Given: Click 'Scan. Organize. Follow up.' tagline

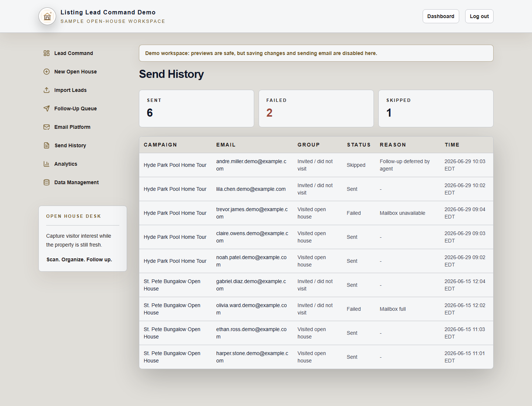Looking at the screenshot, I should click(79, 259).
